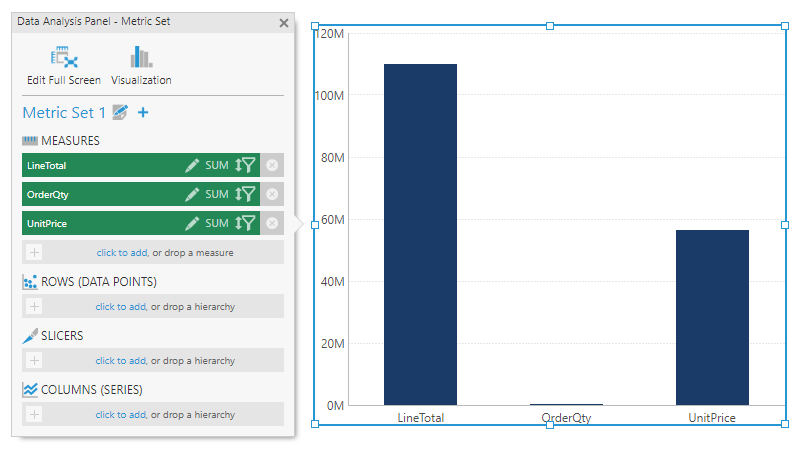Select the UnitPrice bar in chart
Viewport: 802px width, 452px height.
click(712, 317)
